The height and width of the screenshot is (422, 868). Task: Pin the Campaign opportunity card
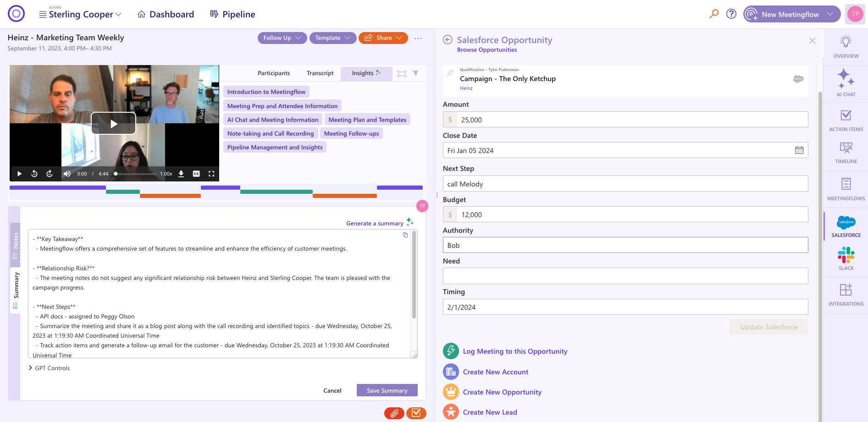[x=450, y=72]
